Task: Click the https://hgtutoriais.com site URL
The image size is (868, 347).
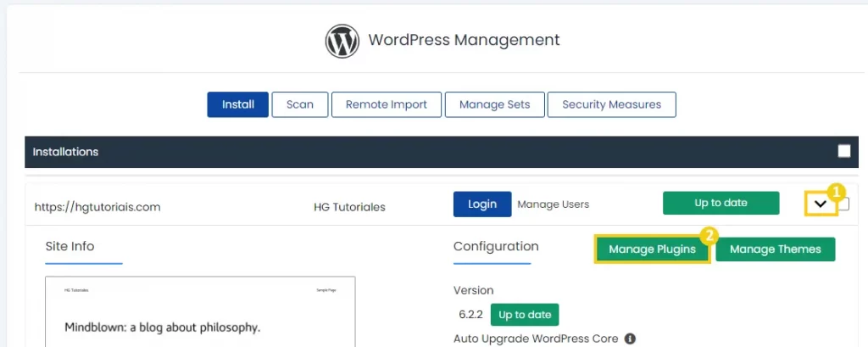Action: coord(97,207)
